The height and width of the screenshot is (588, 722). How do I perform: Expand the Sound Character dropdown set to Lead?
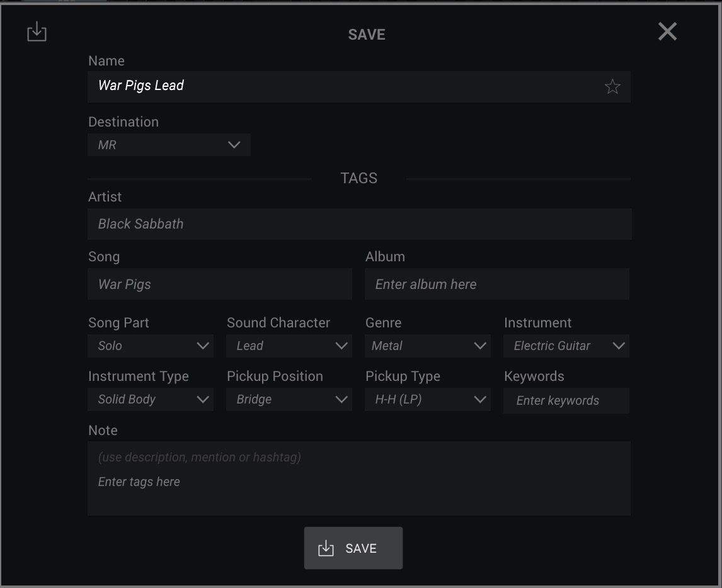click(289, 346)
